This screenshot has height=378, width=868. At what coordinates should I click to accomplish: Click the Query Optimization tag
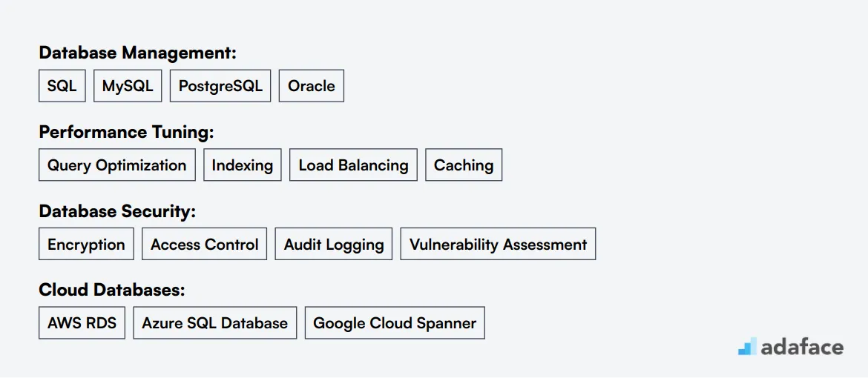tap(116, 165)
